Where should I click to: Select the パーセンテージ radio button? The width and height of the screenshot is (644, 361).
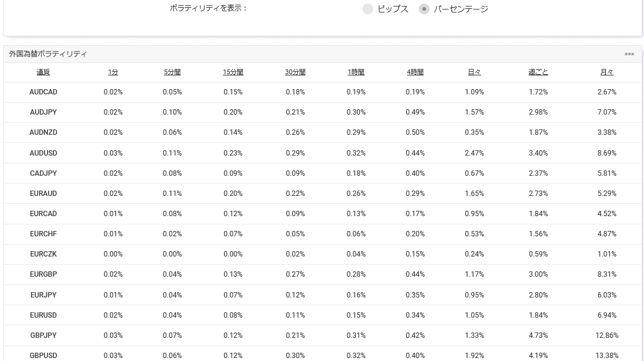click(x=424, y=9)
